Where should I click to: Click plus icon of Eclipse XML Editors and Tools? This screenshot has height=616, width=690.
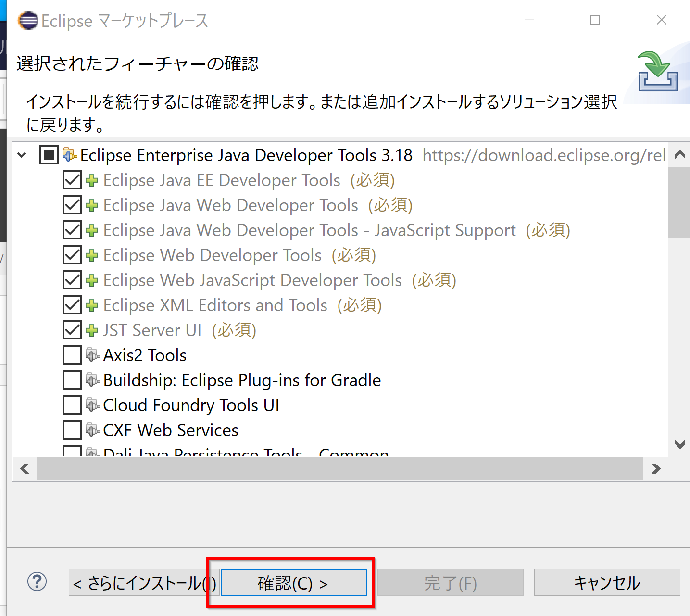coord(92,305)
